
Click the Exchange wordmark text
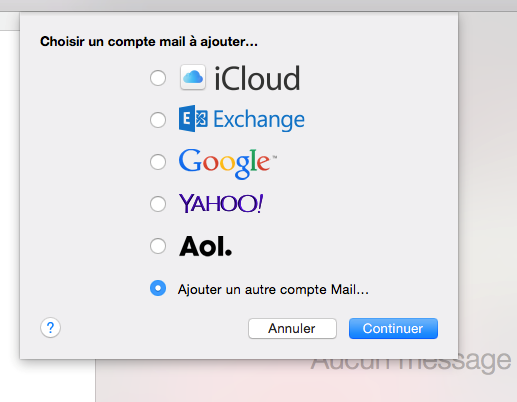point(259,120)
